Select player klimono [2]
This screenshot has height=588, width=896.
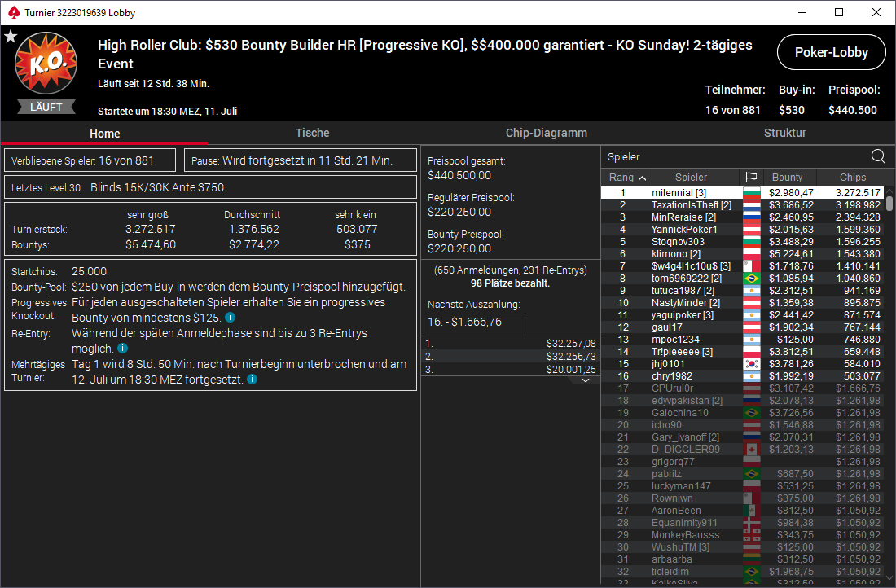(x=742, y=254)
